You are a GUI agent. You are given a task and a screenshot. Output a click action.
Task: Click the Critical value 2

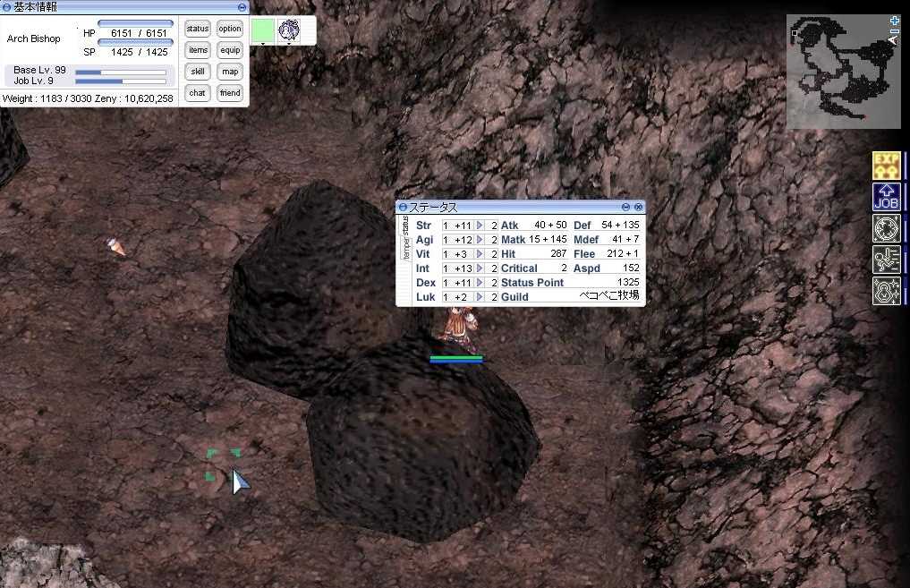pyautogui.click(x=564, y=268)
